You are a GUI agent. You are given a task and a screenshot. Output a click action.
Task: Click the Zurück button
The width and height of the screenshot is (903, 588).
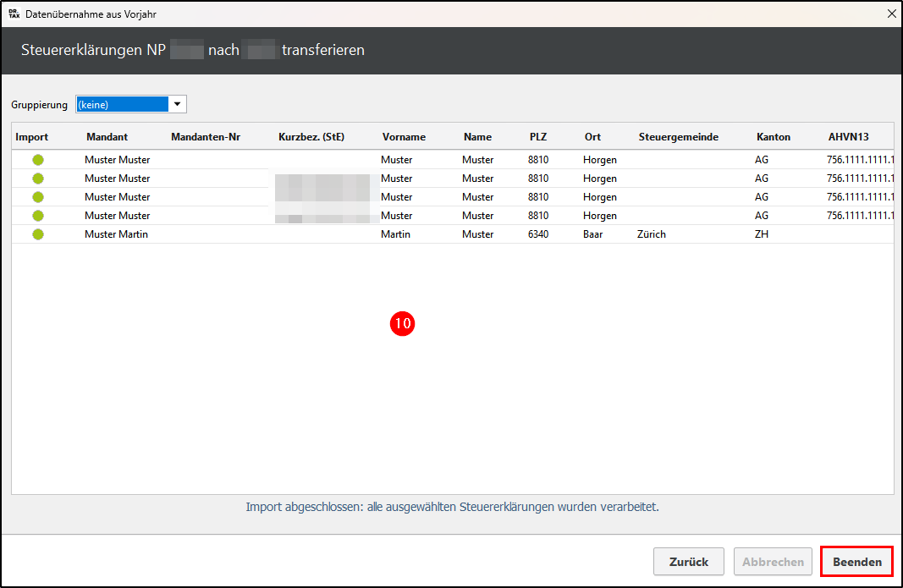click(688, 562)
